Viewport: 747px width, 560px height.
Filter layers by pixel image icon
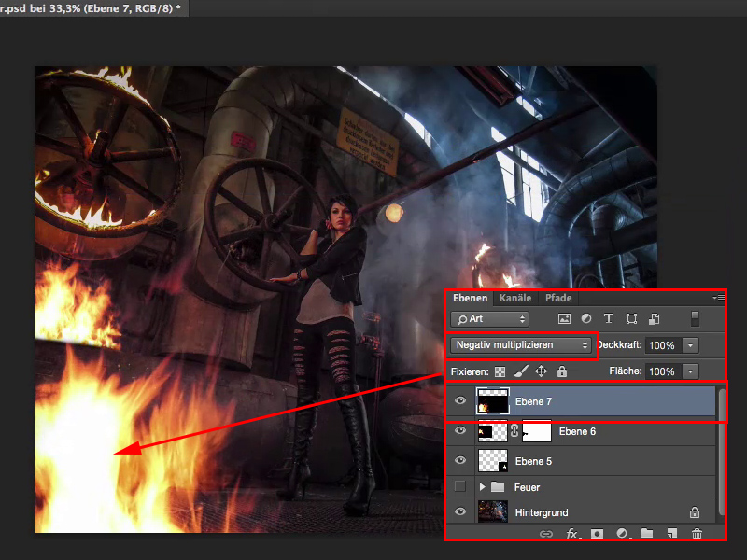tap(564, 319)
